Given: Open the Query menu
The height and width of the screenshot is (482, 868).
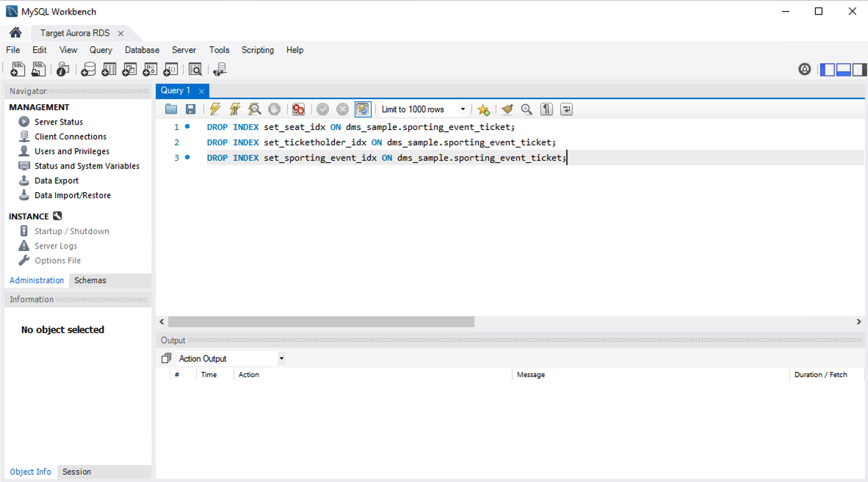Looking at the screenshot, I should point(101,50).
